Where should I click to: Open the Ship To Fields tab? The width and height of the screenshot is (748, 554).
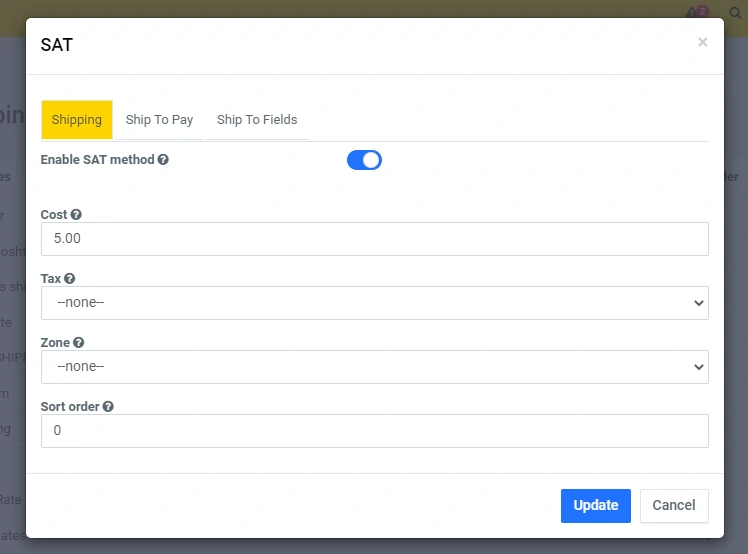pyautogui.click(x=257, y=120)
